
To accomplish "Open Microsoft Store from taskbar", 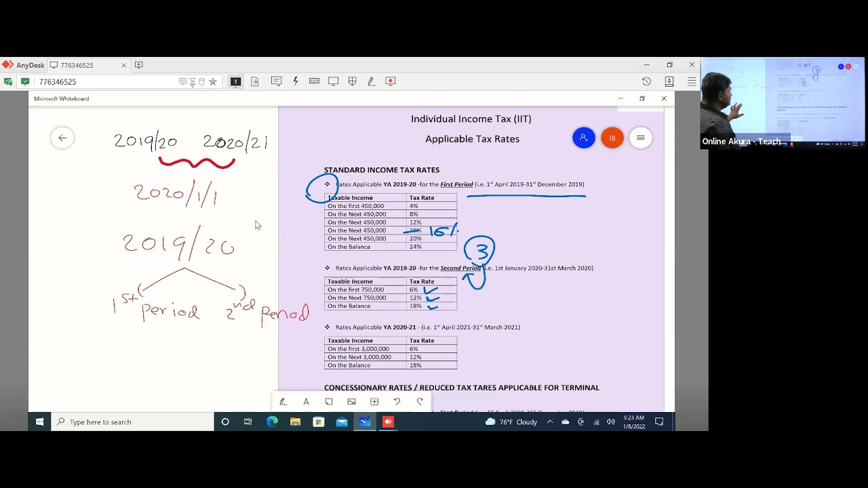I will [x=319, y=422].
